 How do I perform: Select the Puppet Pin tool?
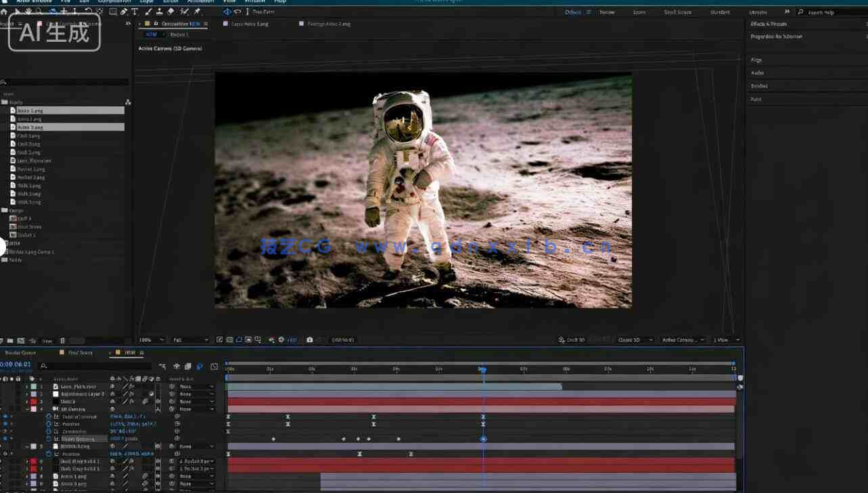point(197,11)
